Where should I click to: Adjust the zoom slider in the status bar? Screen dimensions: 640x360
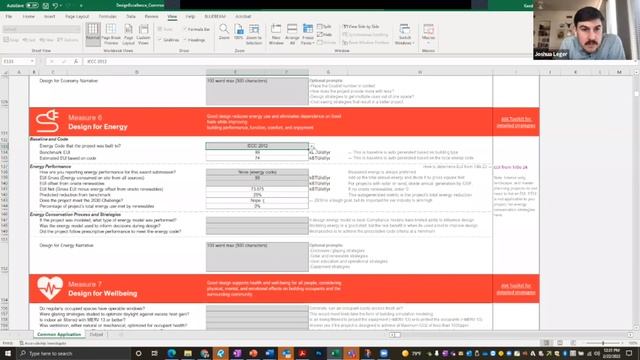(x=603, y=343)
